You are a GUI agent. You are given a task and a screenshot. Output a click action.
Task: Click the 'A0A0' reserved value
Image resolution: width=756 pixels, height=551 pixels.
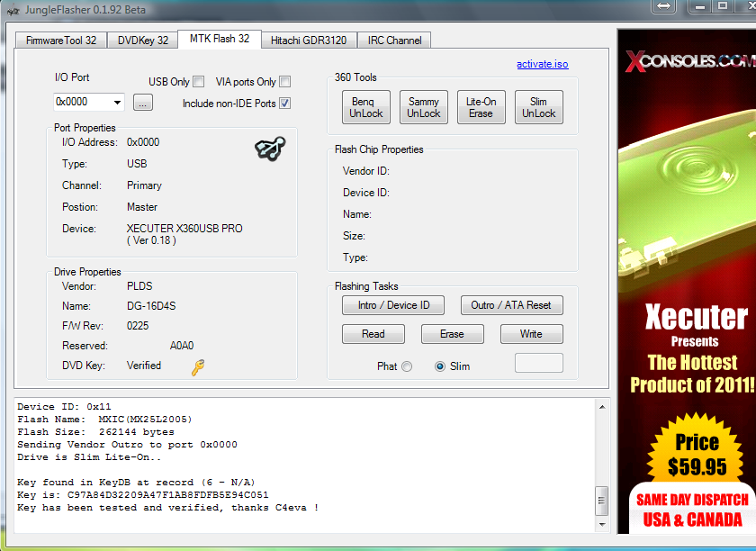[182, 346]
